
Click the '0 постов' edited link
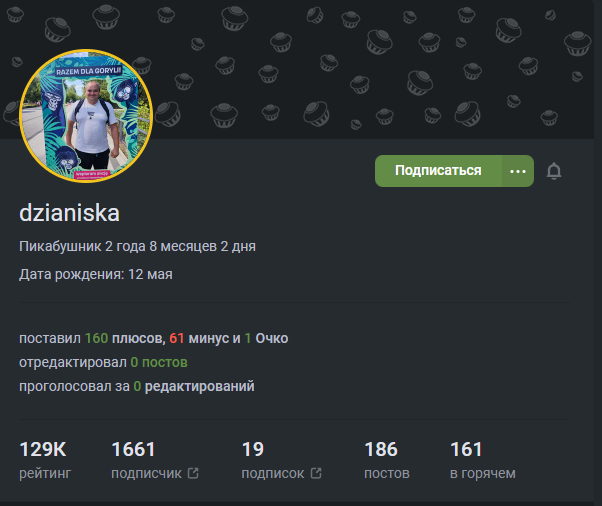click(159, 362)
